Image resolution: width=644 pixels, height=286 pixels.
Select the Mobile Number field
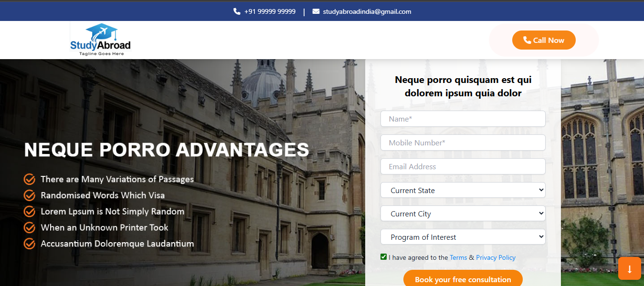point(463,143)
